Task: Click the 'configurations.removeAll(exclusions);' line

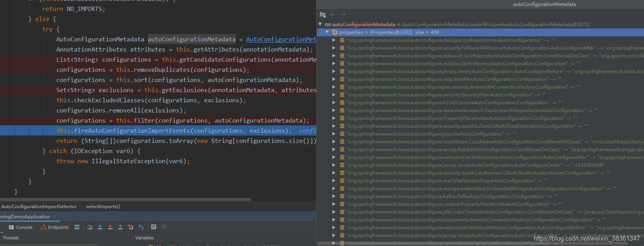Action: click(121, 111)
